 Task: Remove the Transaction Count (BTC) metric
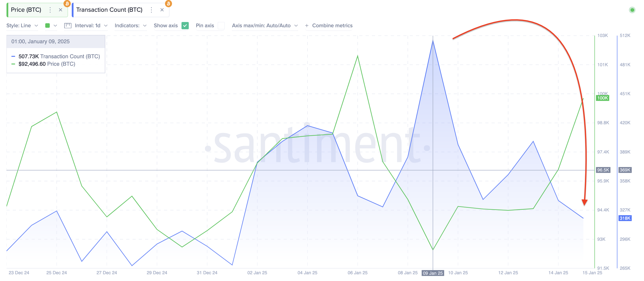click(162, 10)
